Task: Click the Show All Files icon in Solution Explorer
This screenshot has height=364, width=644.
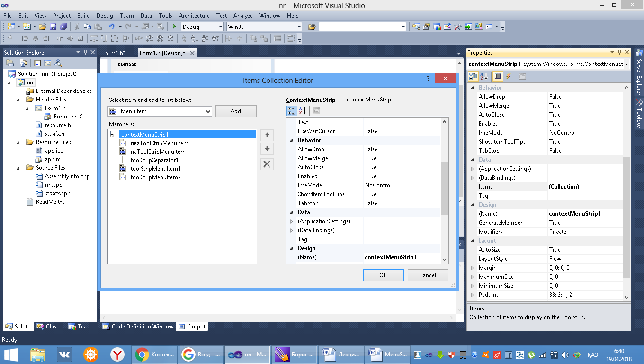Action: [23, 63]
